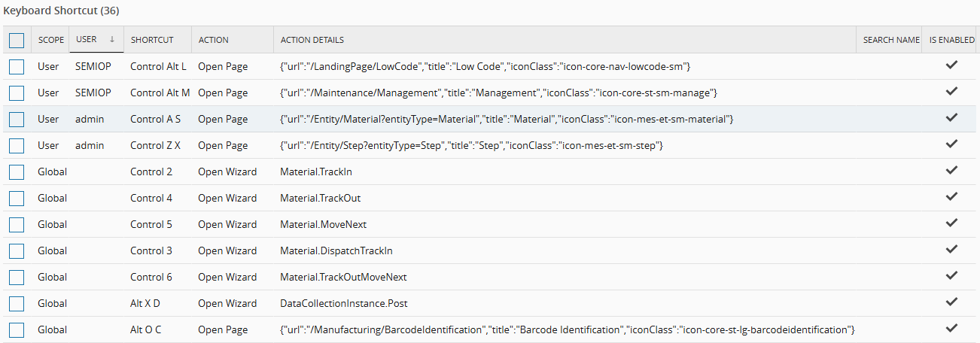Open the Material.TrackOutMoveNext action details cell
980x343 pixels.
tap(343, 277)
